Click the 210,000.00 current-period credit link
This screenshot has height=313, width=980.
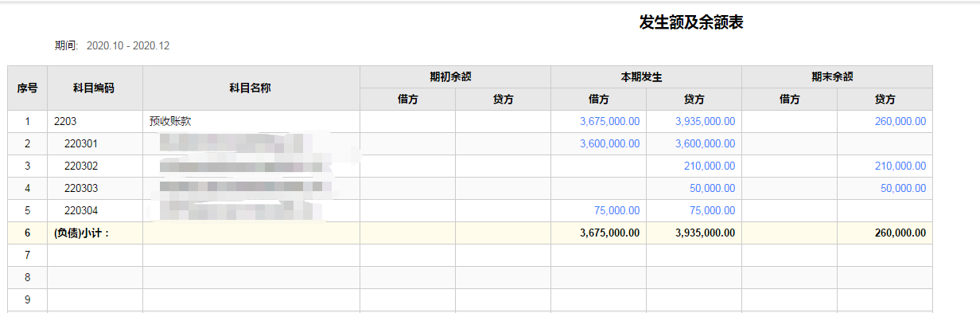point(710,166)
